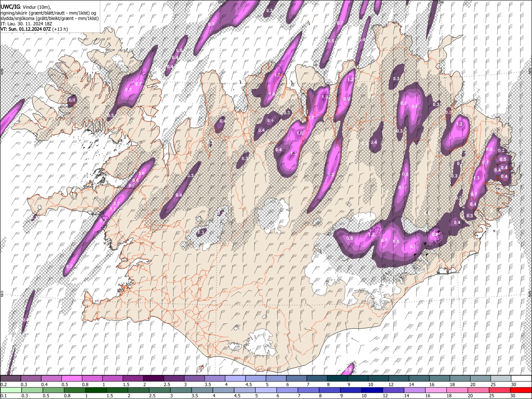Click the upper legend swatch between 2.5 and 3
The image size is (532, 399).
point(174,379)
